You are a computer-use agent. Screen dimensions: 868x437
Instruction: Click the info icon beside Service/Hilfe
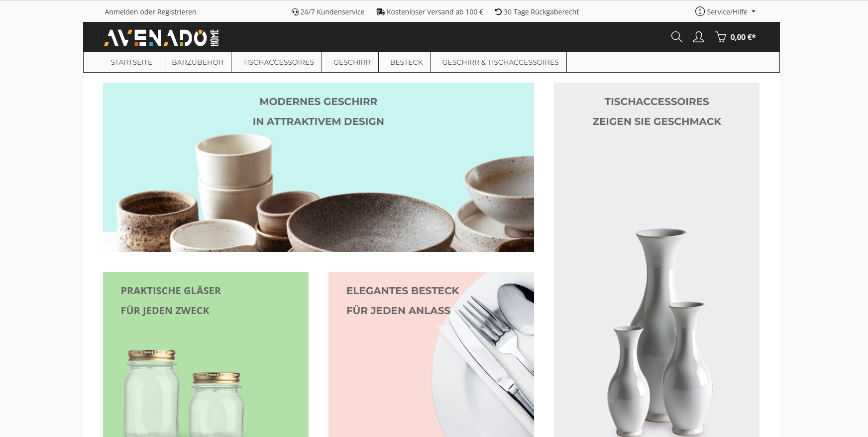tap(700, 11)
